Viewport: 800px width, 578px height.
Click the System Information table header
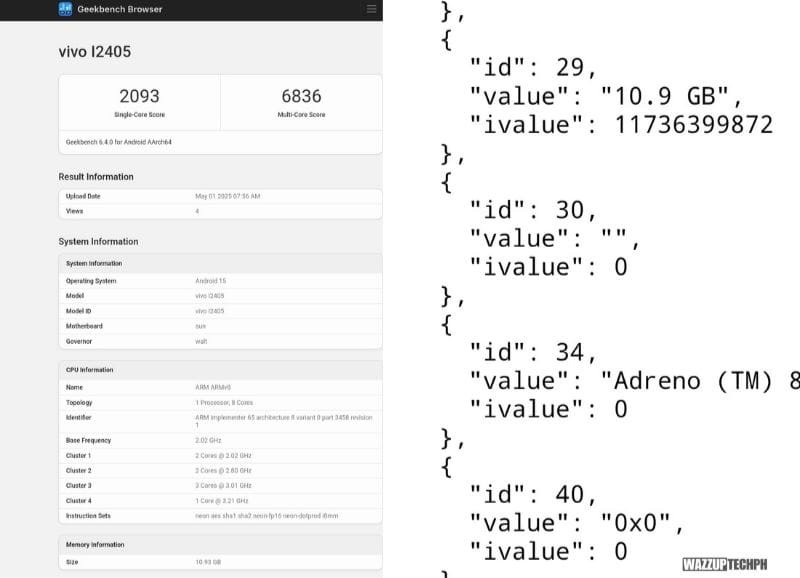[94, 263]
